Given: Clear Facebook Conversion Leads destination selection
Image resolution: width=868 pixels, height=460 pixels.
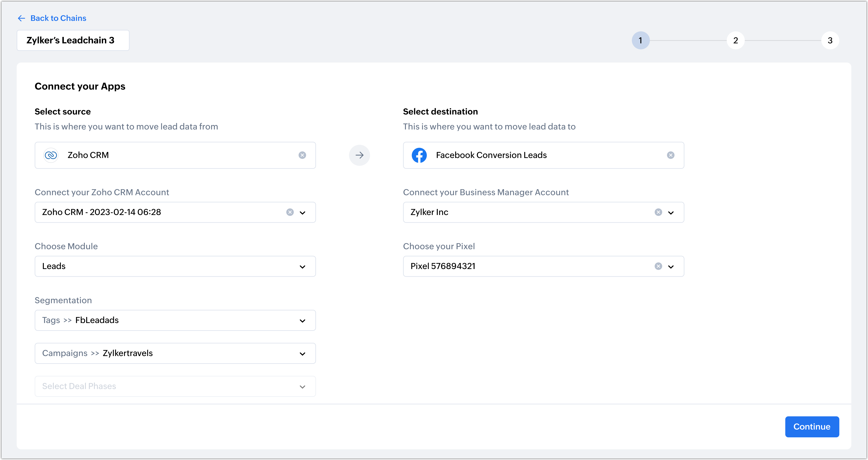Looking at the screenshot, I should pyautogui.click(x=671, y=155).
